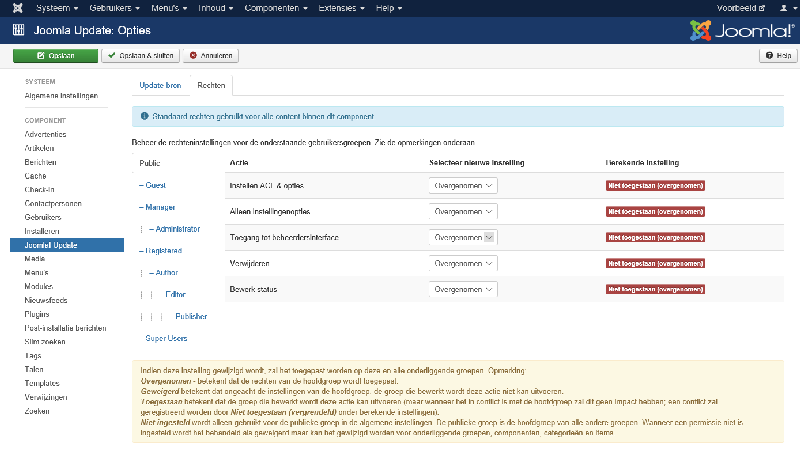The image size is (800, 473).
Task: Open Artikelen component settings
Action: [x=39, y=148]
